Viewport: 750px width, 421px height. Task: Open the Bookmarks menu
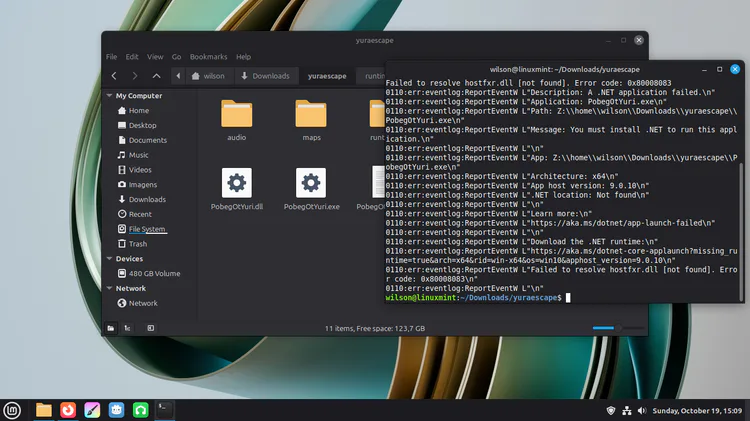(x=209, y=57)
